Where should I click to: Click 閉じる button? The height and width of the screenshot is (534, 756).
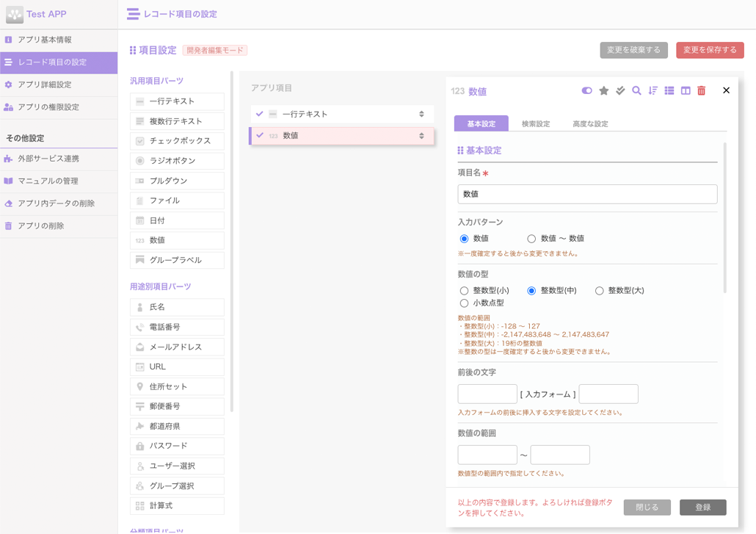coord(647,508)
